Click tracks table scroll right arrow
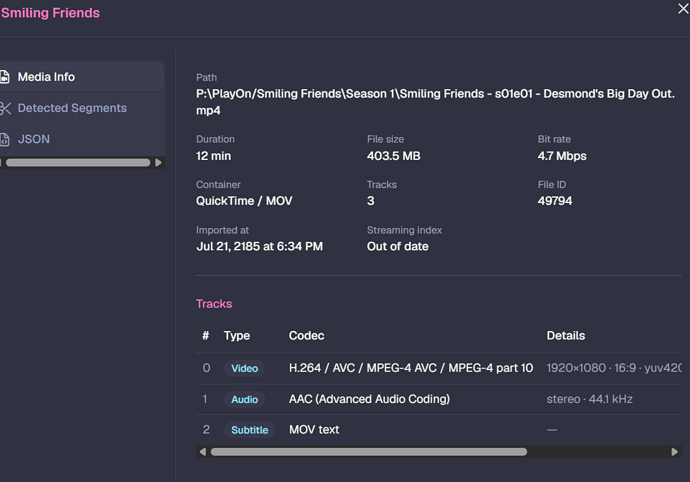 (674, 452)
